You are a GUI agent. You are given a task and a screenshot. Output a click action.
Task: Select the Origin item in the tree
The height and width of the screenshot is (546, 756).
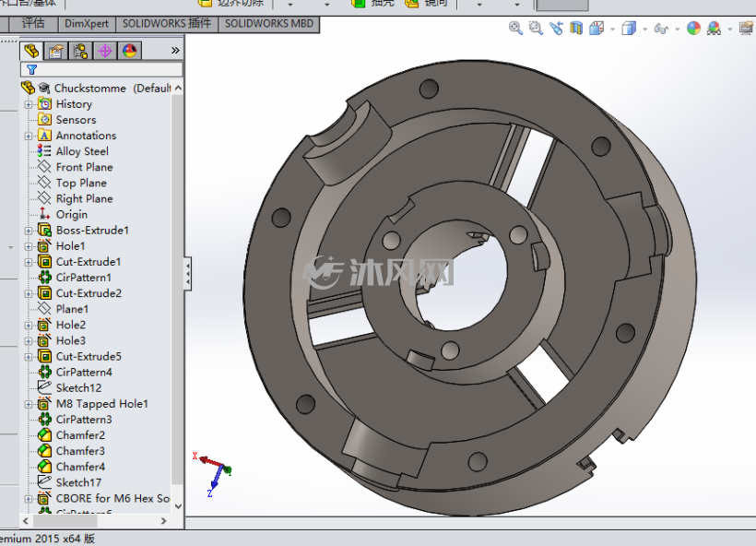[64, 215]
